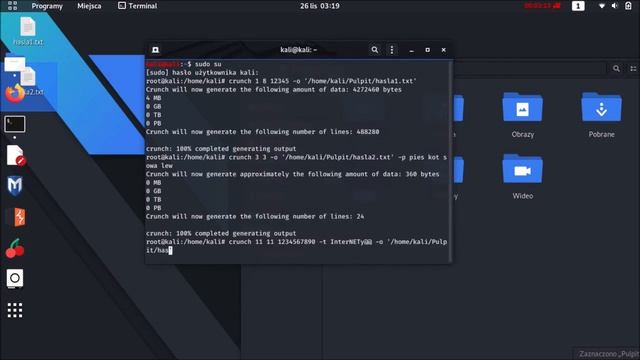Open the clock showing 26 lis 03:19
Screen dimensions: 640x360
tap(320, 6)
